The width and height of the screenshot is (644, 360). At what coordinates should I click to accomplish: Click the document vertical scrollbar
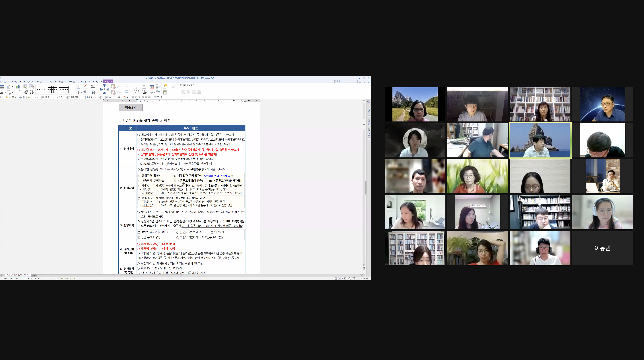tap(364, 184)
